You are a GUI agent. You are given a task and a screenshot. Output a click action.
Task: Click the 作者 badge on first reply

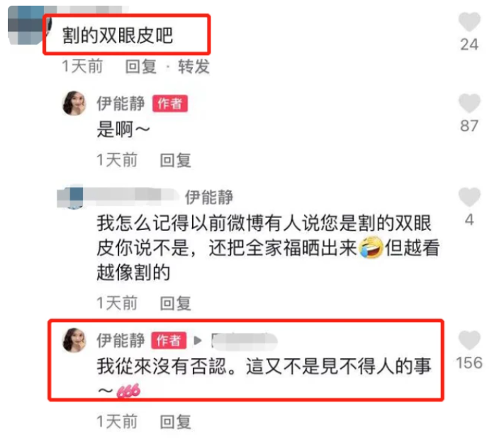pyautogui.click(x=170, y=103)
